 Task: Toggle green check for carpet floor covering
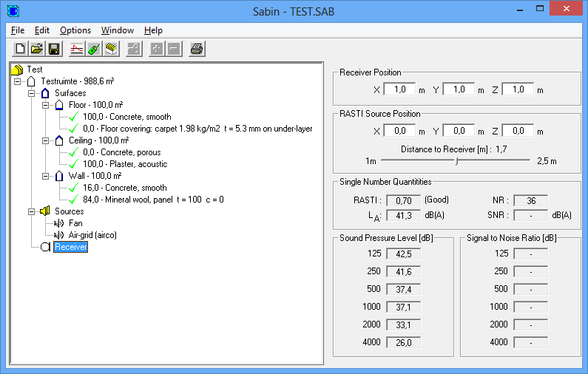pos(73,129)
